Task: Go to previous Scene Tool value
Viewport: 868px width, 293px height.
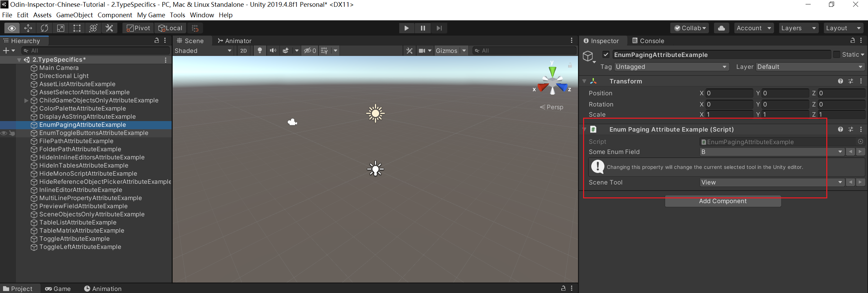Action: pos(850,182)
